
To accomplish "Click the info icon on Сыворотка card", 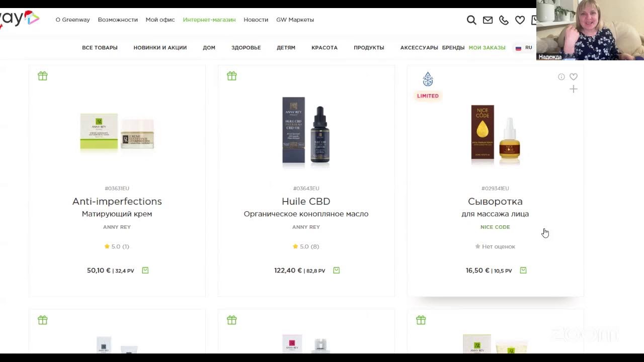I will 561,77.
